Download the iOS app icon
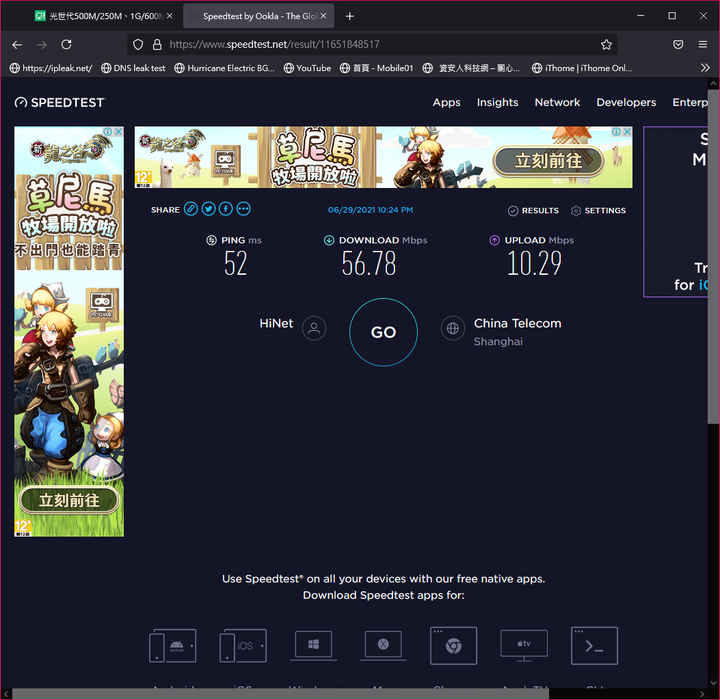 (243, 646)
